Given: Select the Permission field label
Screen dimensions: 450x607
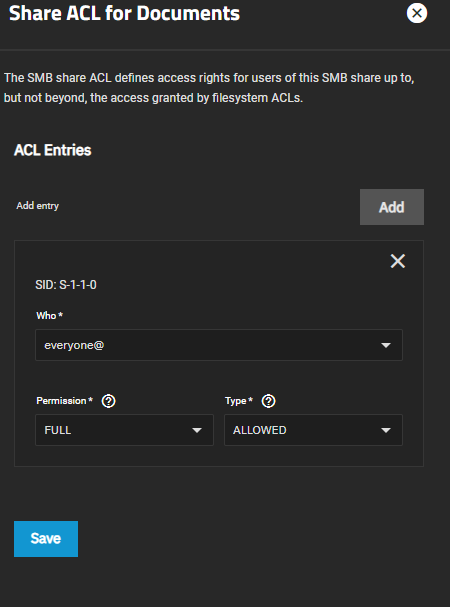Looking at the screenshot, I should 64,401.
